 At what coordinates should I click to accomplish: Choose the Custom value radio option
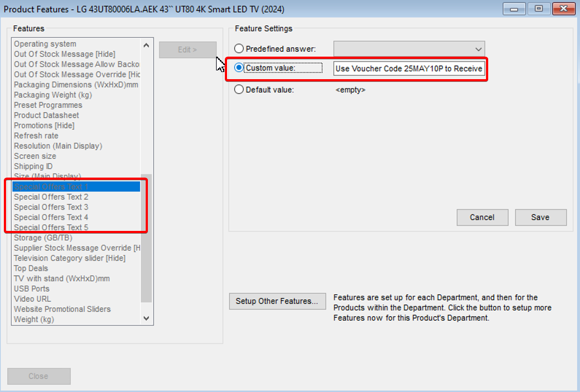[x=239, y=68]
